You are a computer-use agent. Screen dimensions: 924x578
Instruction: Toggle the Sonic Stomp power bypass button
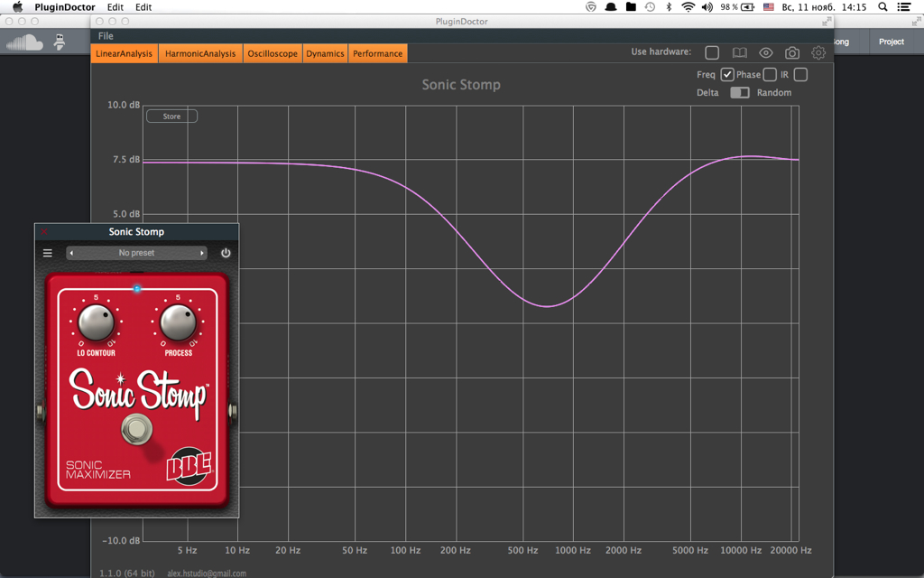tap(226, 253)
